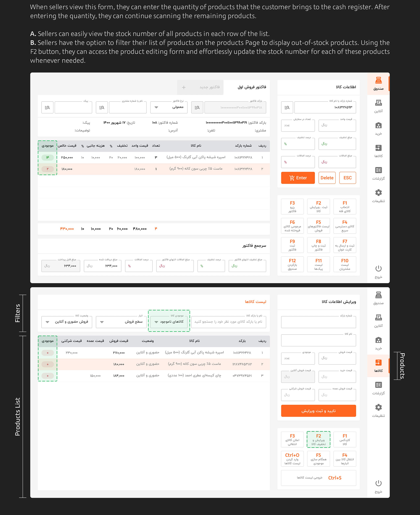The width and height of the screenshot is (420, 515).
Task: Click the highlighted Products icon in bottom sidebar
Action: (x=378, y=363)
